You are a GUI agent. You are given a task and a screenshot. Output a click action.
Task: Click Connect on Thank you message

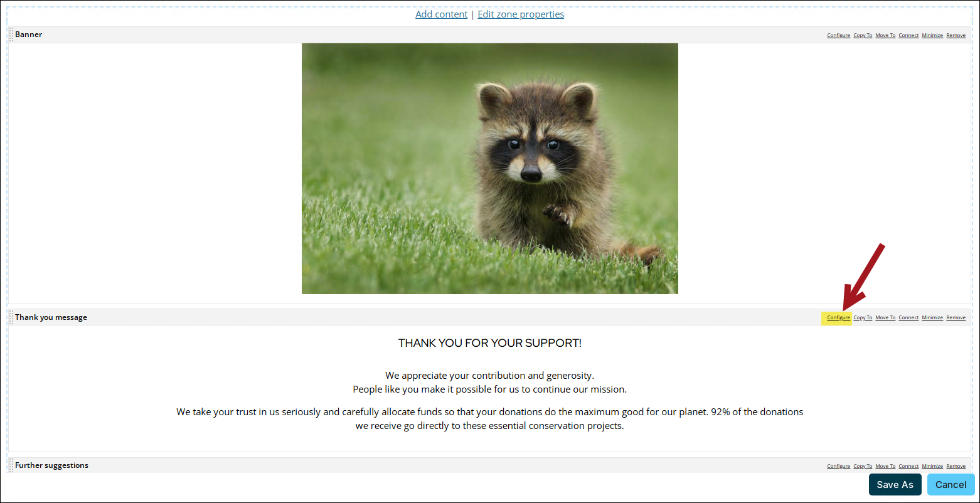pyautogui.click(x=908, y=317)
